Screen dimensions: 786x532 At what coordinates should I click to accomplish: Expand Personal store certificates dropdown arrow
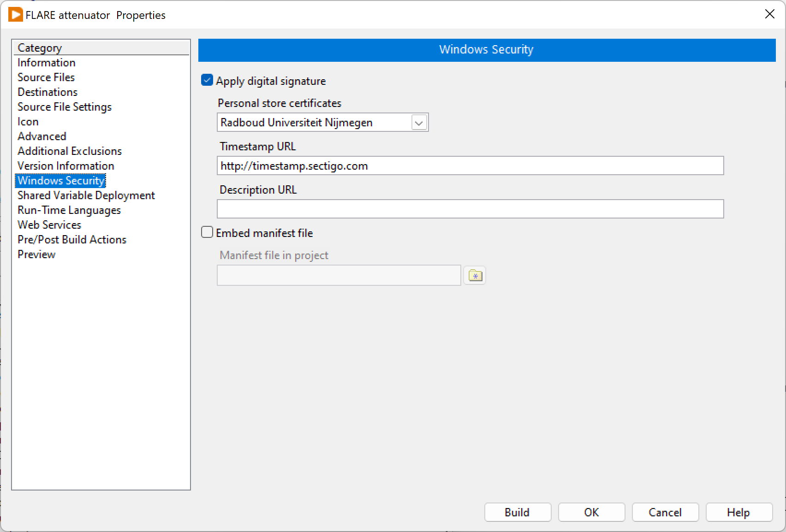[419, 123]
